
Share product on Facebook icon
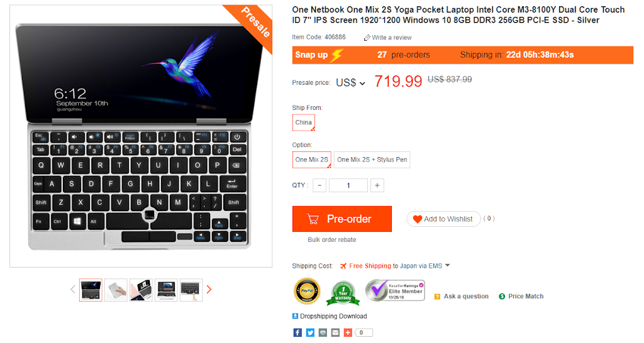[x=297, y=332]
